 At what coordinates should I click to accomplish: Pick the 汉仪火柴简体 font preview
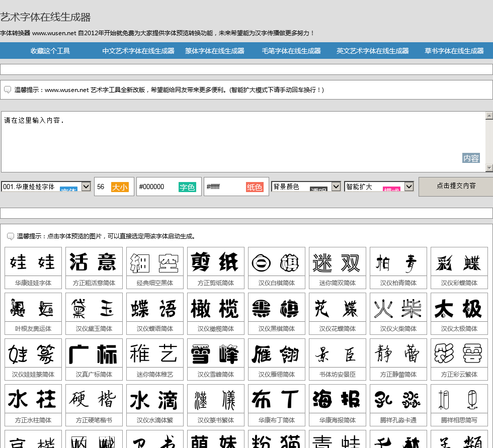coord(398,308)
